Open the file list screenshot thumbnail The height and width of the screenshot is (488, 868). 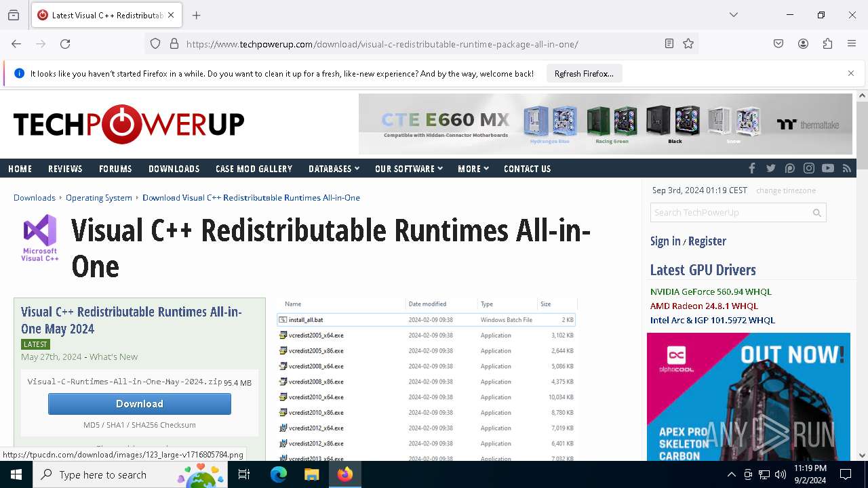tap(426, 380)
